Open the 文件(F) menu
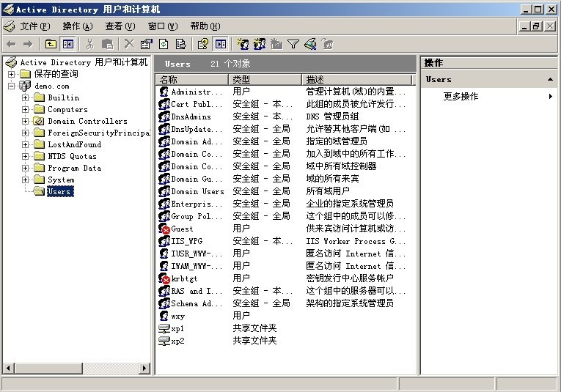 coord(34,26)
